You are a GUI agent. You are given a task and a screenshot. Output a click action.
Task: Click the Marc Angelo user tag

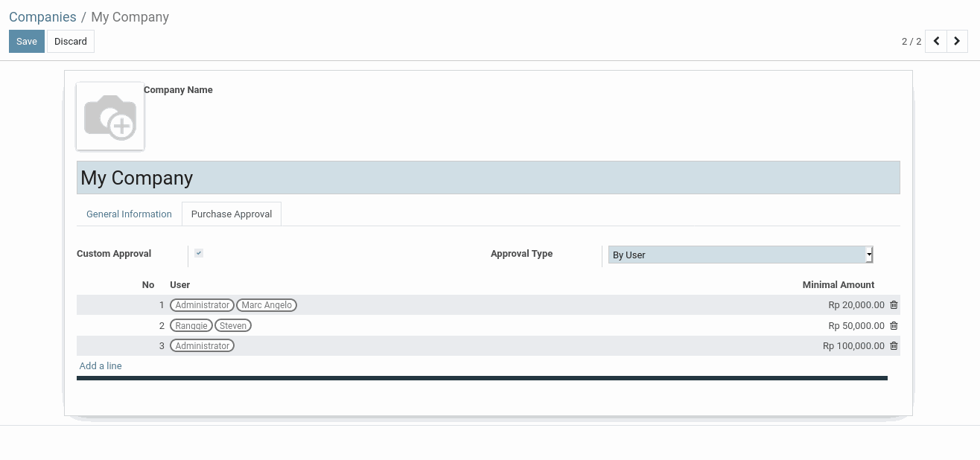[x=267, y=305]
